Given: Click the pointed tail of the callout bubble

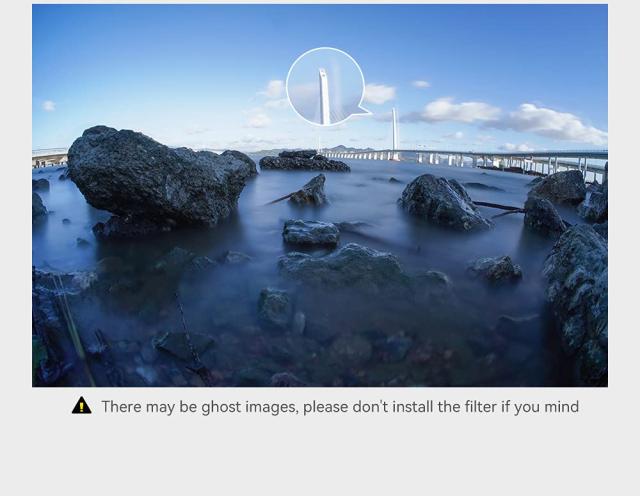Looking at the screenshot, I should click(x=362, y=110).
